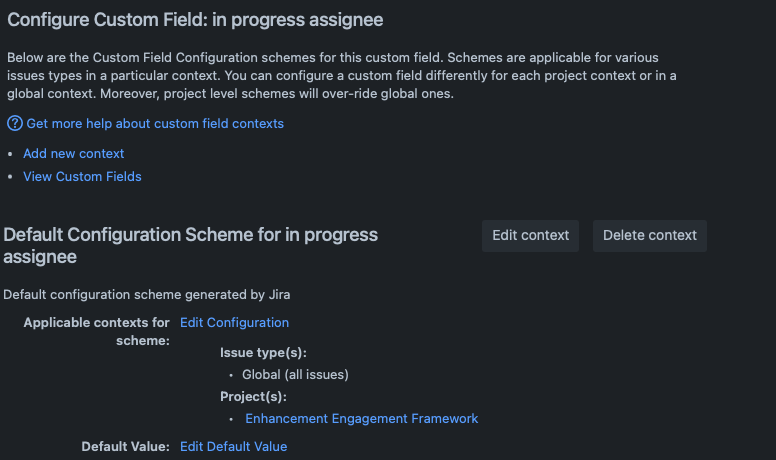
Task: Open the Edit Configuration link
Action: pyautogui.click(x=234, y=323)
